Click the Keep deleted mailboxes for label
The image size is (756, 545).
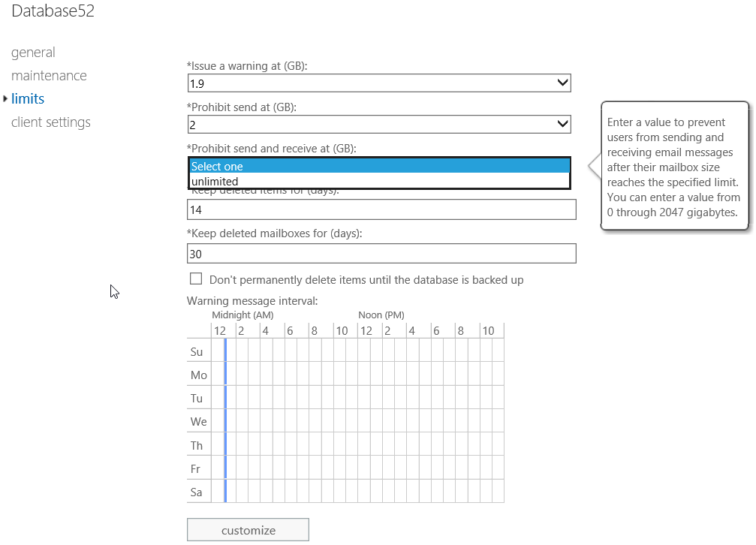tap(274, 233)
